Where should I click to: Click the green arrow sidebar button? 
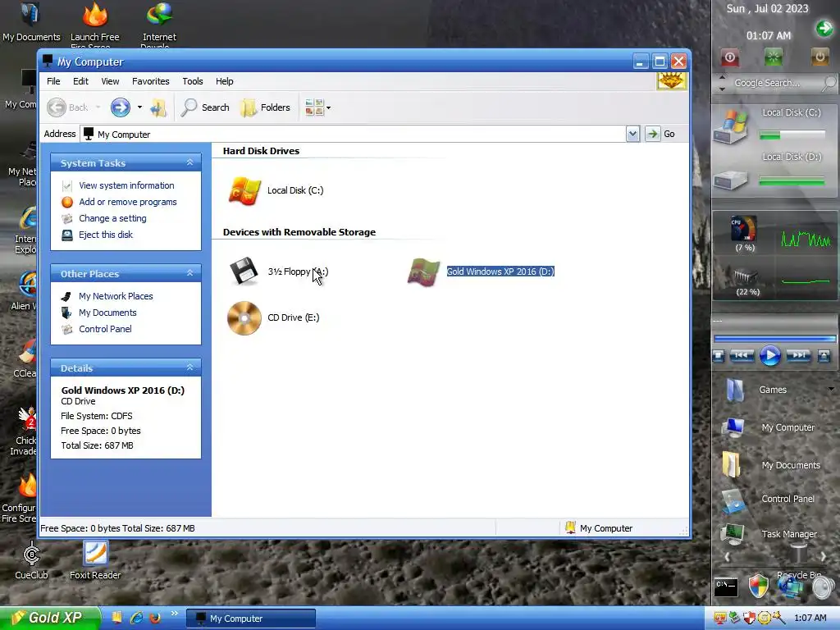tap(824, 28)
